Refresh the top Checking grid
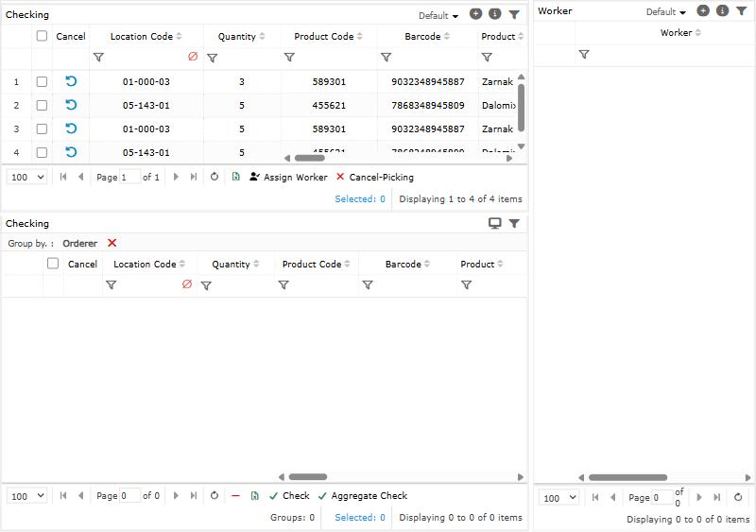 (x=215, y=177)
